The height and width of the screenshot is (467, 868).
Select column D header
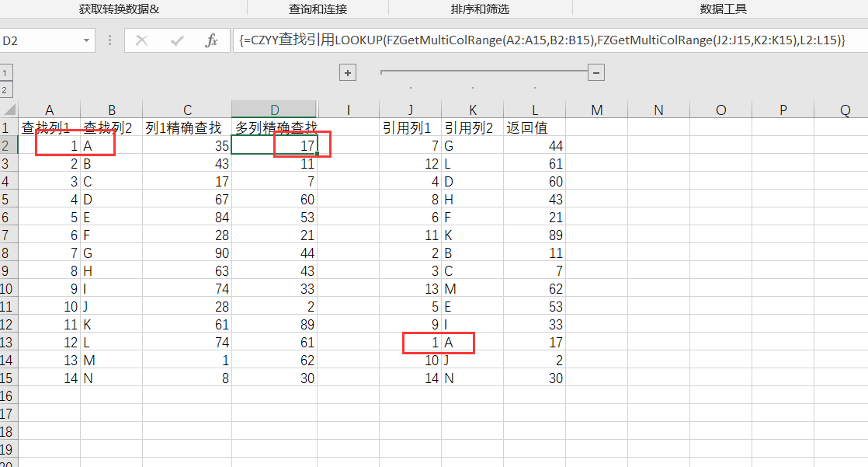275,110
